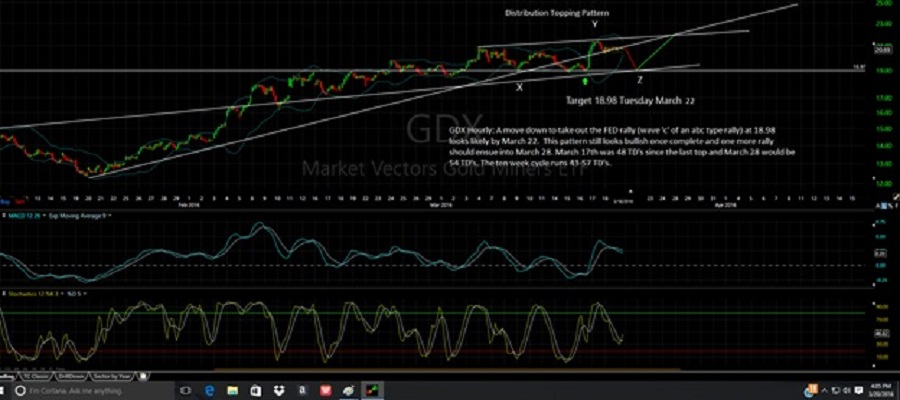Click the red Sell button
The image size is (900, 400).
pyautogui.click(x=20, y=201)
